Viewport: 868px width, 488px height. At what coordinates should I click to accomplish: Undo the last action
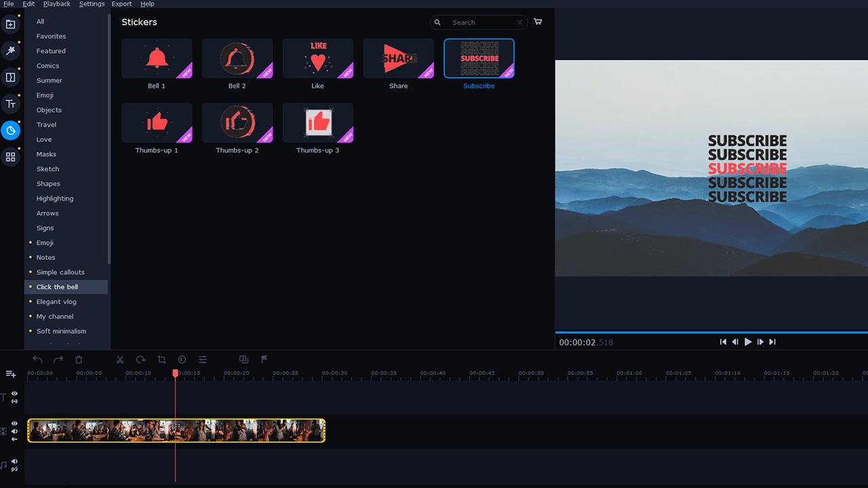click(x=37, y=360)
